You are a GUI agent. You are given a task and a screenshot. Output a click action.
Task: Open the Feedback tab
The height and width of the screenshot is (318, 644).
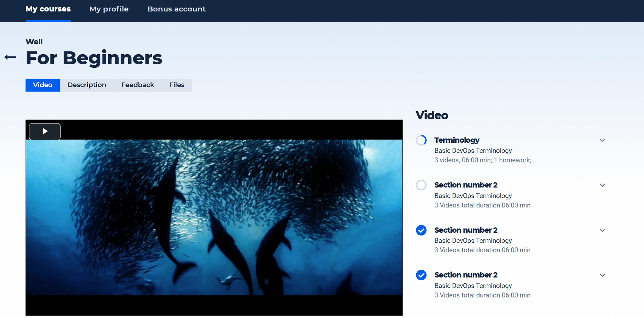(x=138, y=85)
